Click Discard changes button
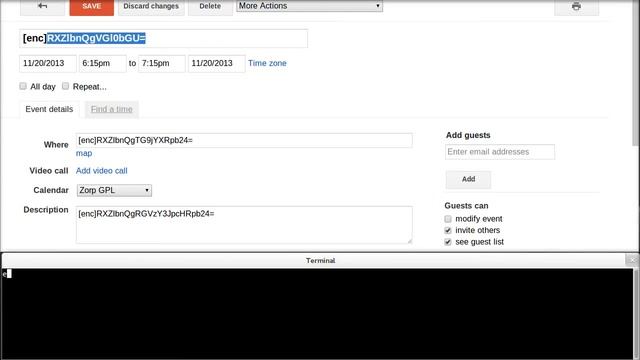This screenshot has width=640, height=360. click(151, 7)
